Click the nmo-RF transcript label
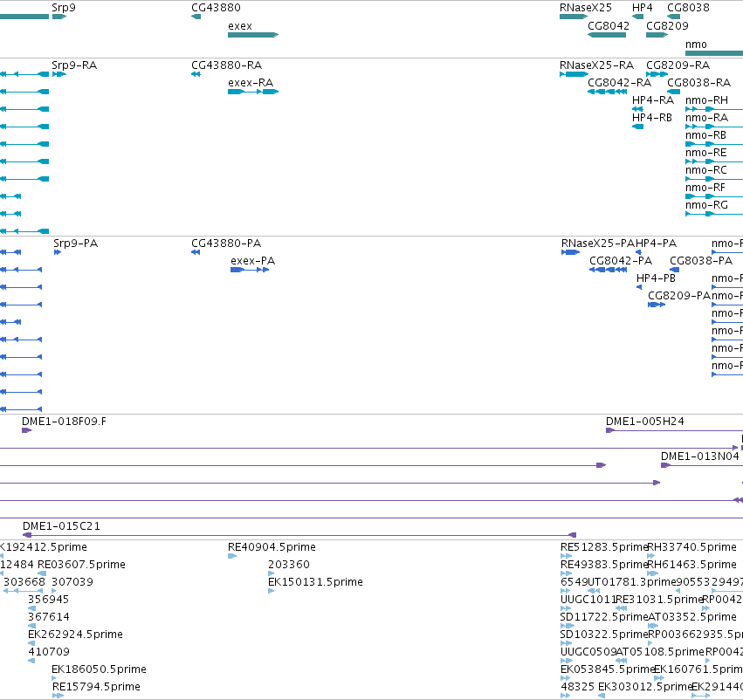743x700 pixels. (705, 188)
